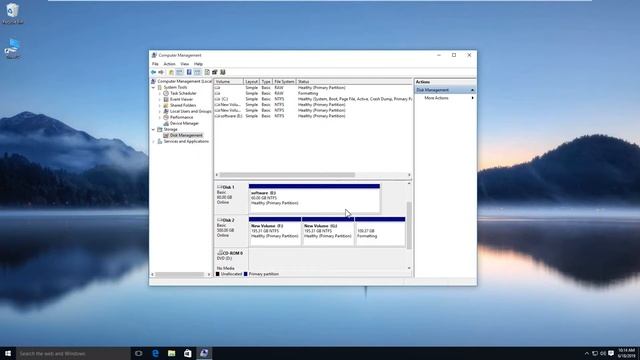Expand the Event Viewer node
The width and height of the screenshot is (640, 360).
click(x=160, y=99)
